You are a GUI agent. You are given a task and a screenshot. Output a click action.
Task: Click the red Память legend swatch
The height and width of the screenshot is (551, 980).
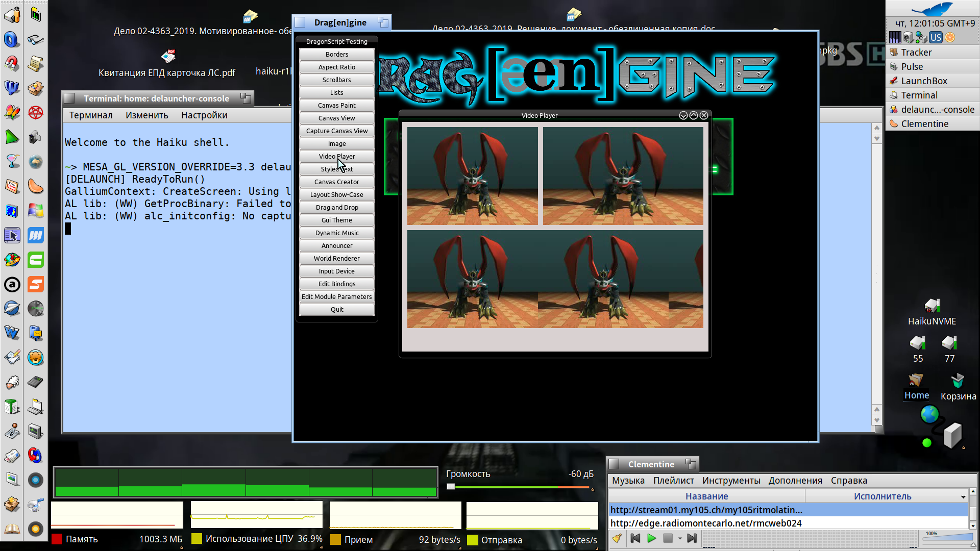tap(57, 539)
